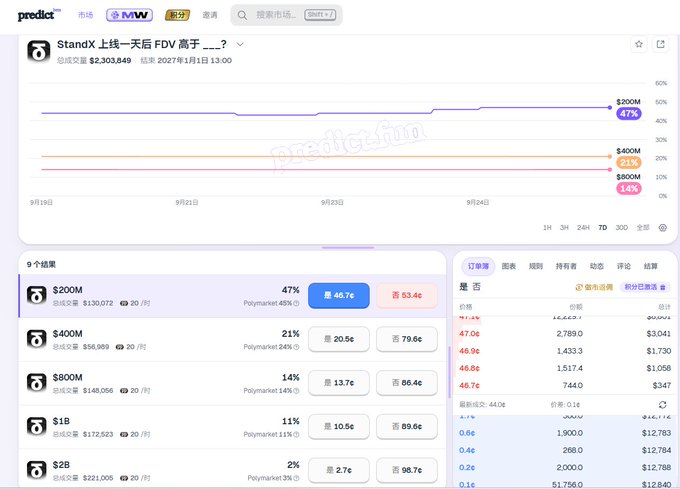Screen dimensions: 680x489
Task: Open the 积分 gold badge
Action: 177,15
